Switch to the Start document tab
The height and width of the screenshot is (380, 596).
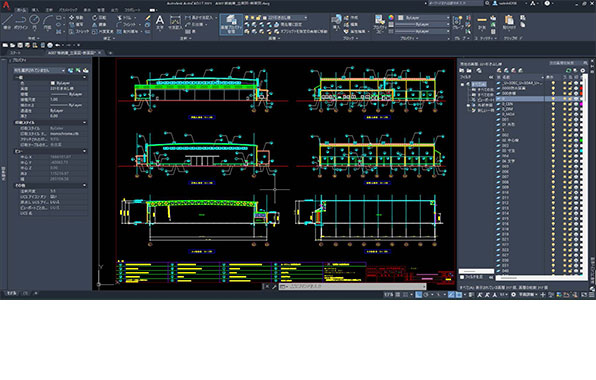pyautogui.click(x=15, y=52)
